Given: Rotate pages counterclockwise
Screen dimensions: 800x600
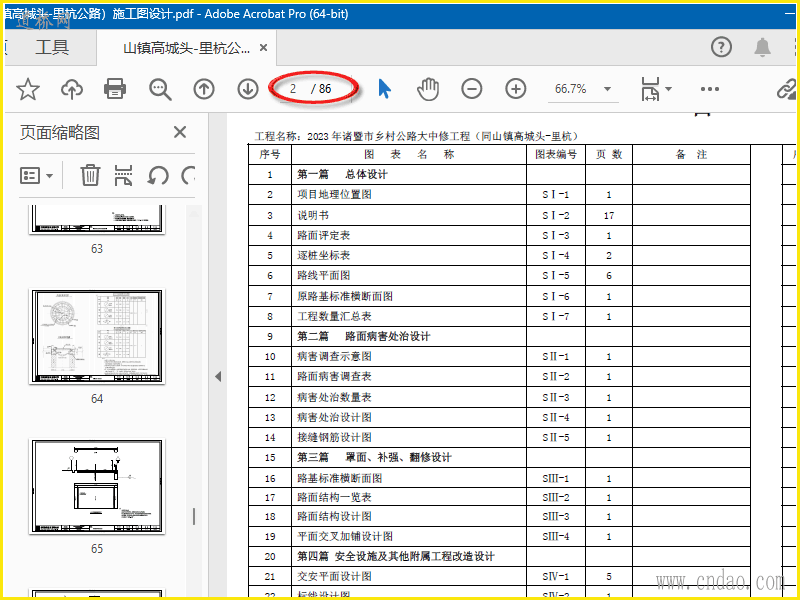Looking at the screenshot, I should [x=158, y=176].
